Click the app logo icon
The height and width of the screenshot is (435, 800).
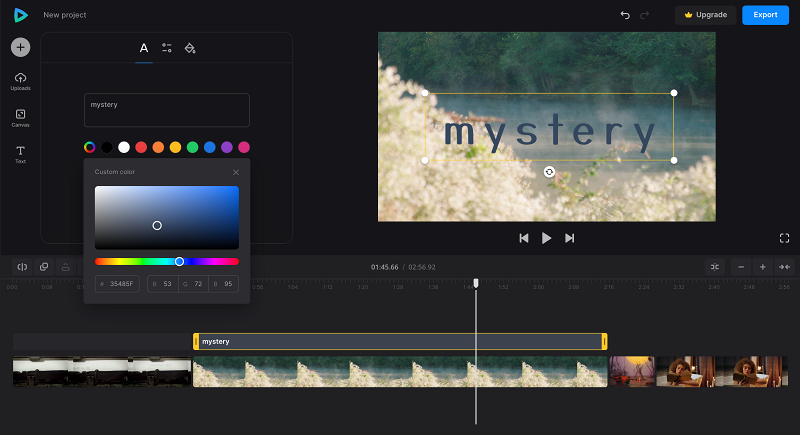pyautogui.click(x=20, y=15)
